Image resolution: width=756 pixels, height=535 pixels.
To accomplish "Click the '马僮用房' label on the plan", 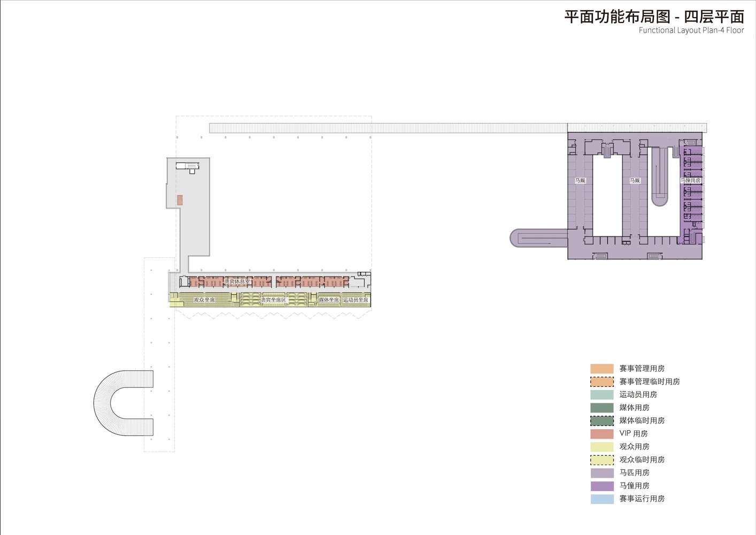I will [x=690, y=180].
